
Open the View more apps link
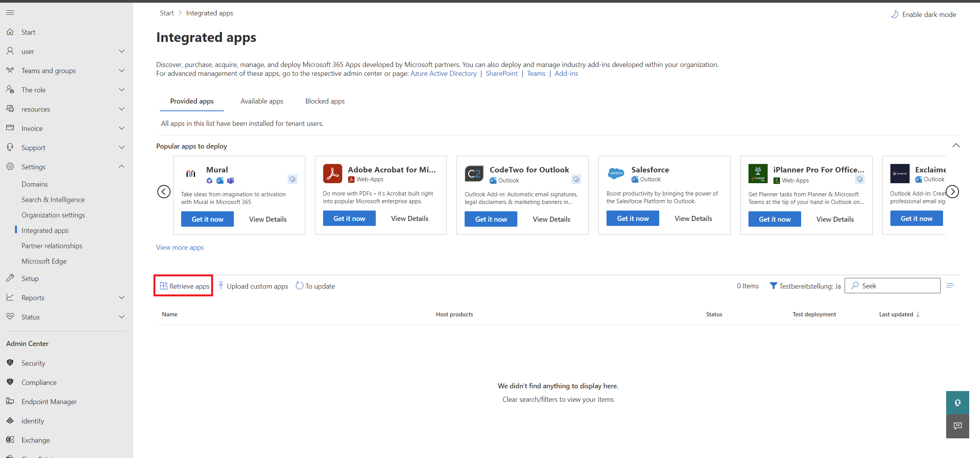(x=180, y=247)
